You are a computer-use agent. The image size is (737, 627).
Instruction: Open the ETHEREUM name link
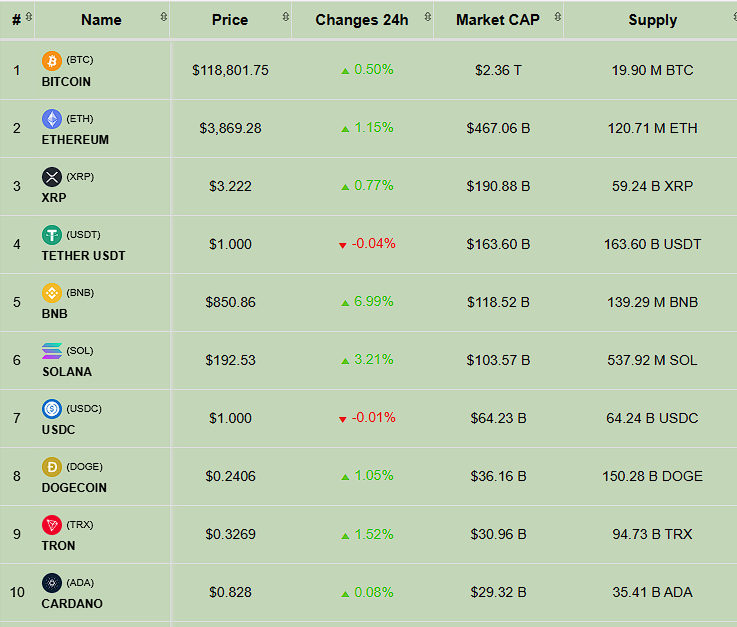point(75,140)
